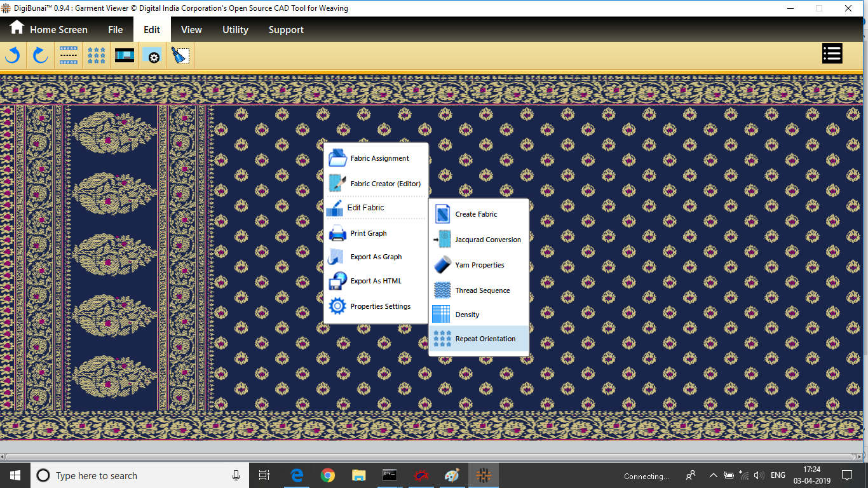The image size is (868, 488).
Task: Click the horizontal scrollbar below the fabric
Action: click(x=430, y=457)
